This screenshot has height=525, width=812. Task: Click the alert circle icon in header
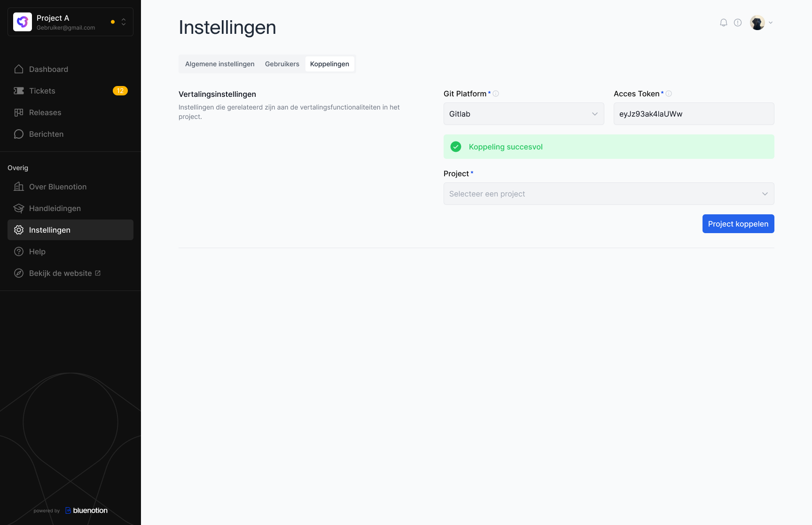tap(738, 23)
